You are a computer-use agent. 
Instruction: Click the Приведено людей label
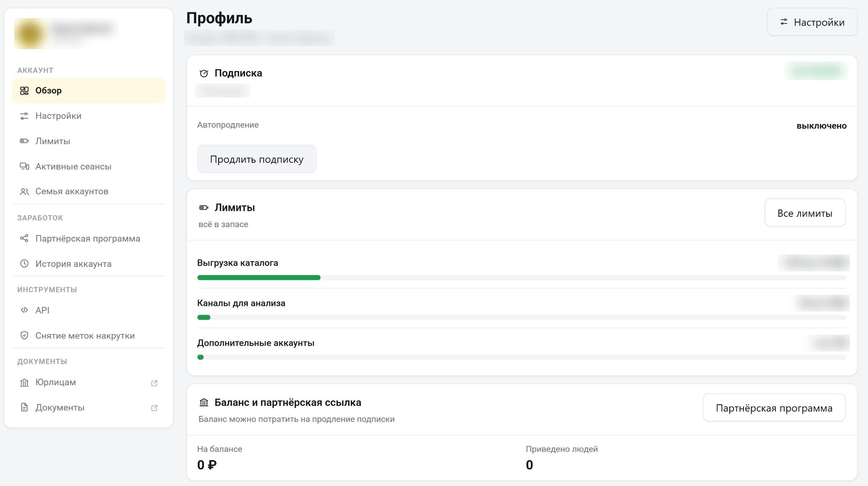click(562, 449)
